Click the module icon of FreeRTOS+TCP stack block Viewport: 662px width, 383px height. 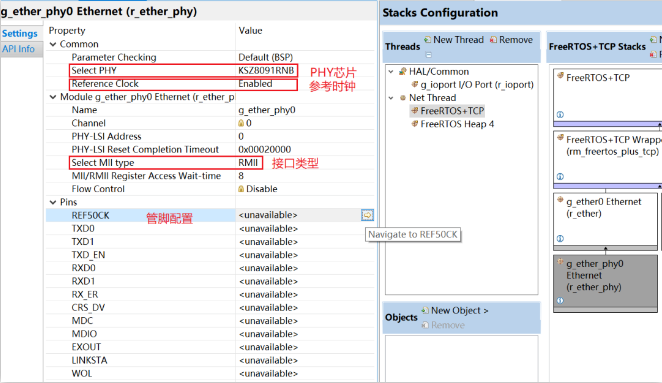coord(561,76)
